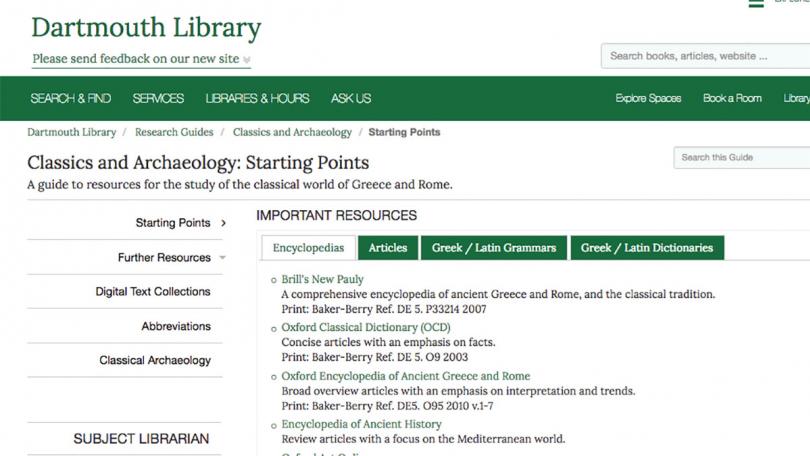Screen dimensions: 810x456
Task: Open the LIBRARIES & HOURS menu
Action: click(x=257, y=98)
